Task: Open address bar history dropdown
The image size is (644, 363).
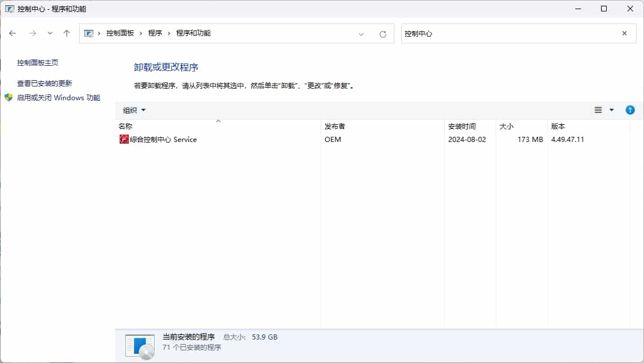Action: [361, 34]
